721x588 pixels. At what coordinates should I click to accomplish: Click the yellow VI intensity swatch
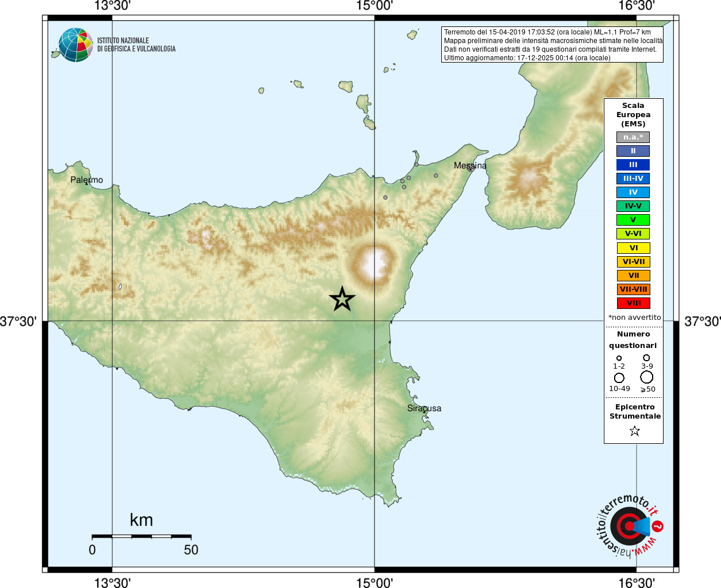[633, 248]
